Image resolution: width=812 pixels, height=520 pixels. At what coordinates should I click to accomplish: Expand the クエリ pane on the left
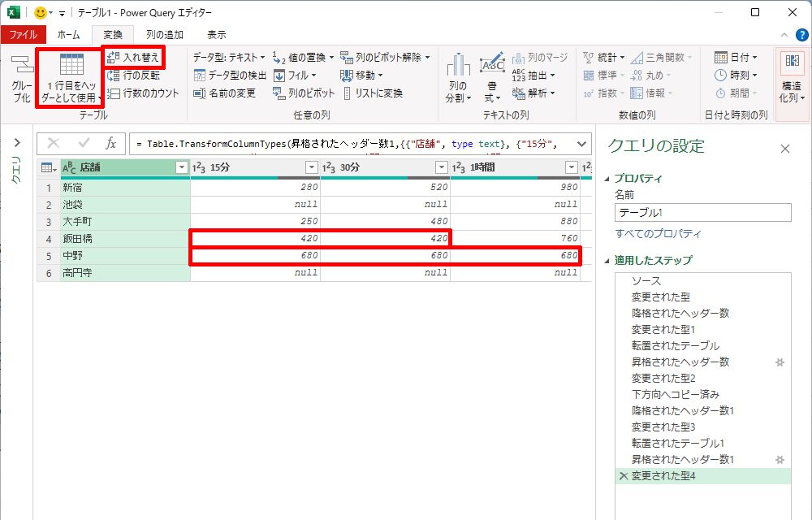[17, 143]
